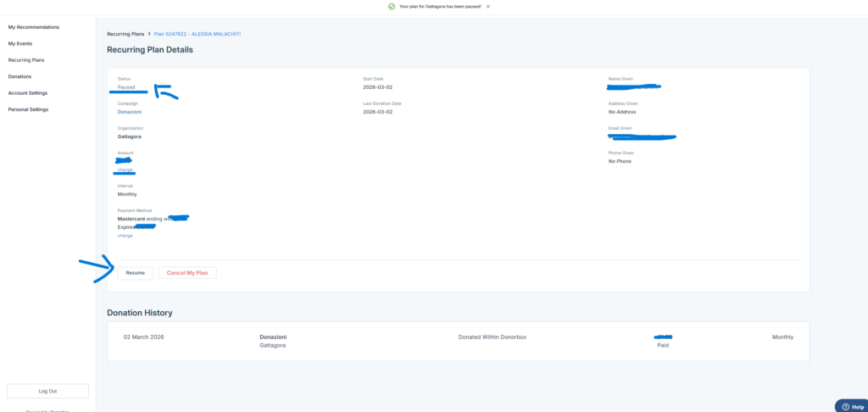Select Recurring Plans in the sidebar
Viewport: 868px width, 412px height.
pyautogui.click(x=26, y=60)
